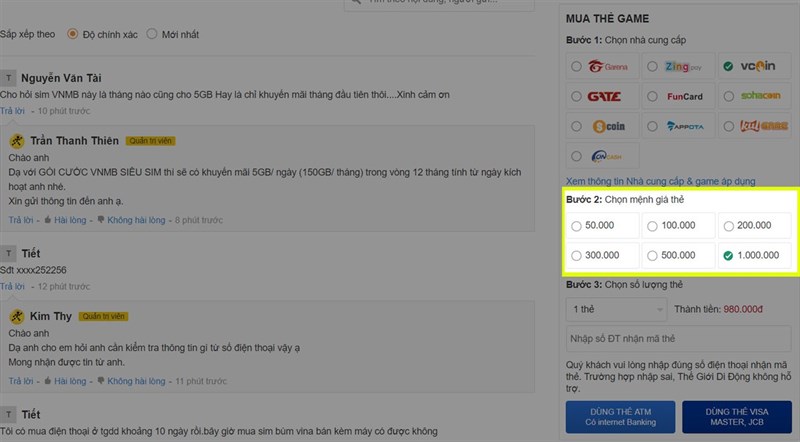This screenshot has width=800, height=442.
Task: Click 'Quản trị viên' badge beside Kim Thy
Action: click(x=104, y=316)
